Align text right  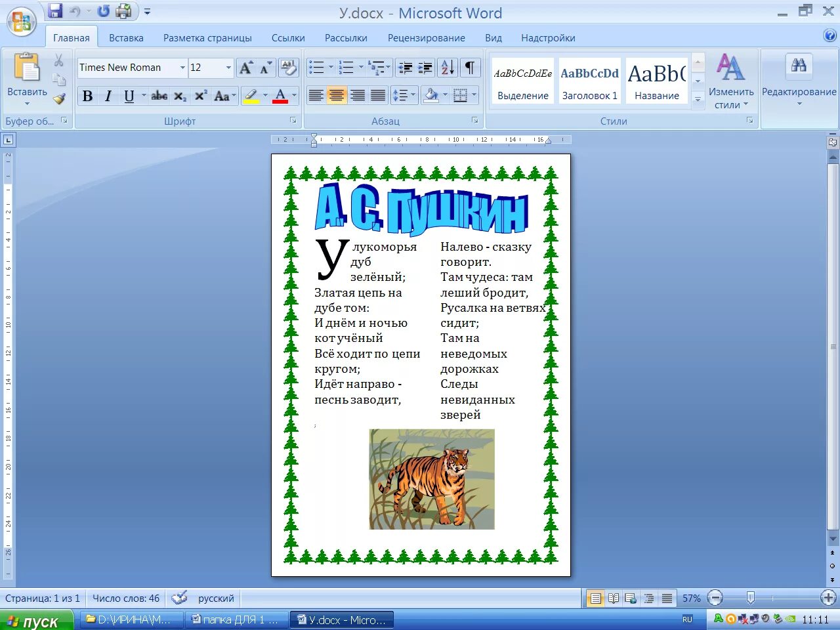358,96
